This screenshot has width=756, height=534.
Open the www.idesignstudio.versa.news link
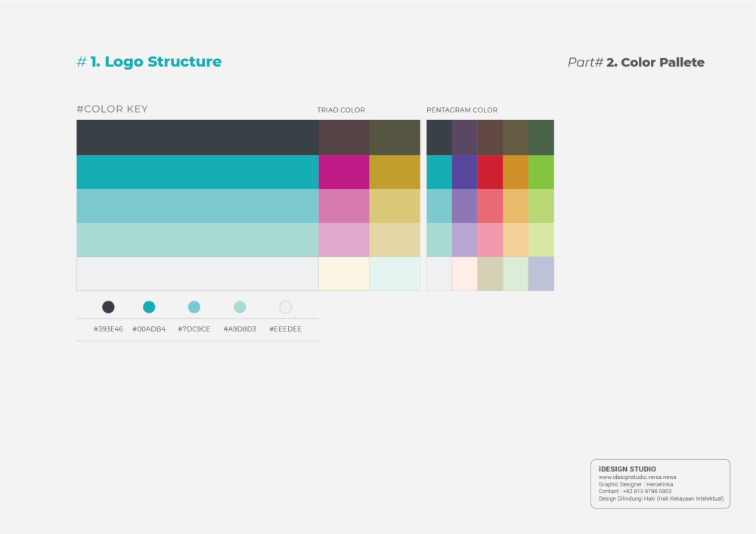pyautogui.click(x=637, y=477)
